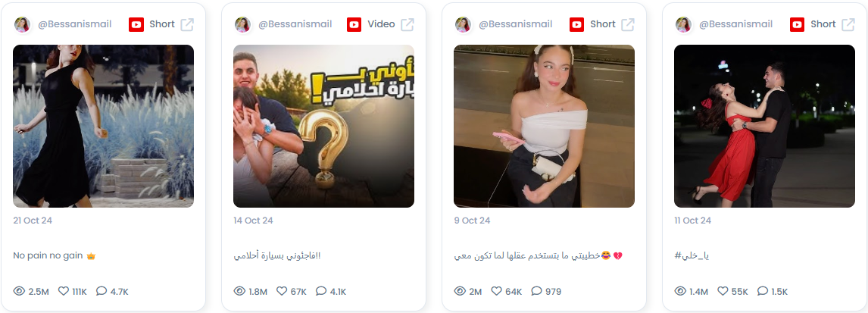Click the heart icon showing 111K likes
868x313 pixels.
pyautogui.click(x=64, y=291)
